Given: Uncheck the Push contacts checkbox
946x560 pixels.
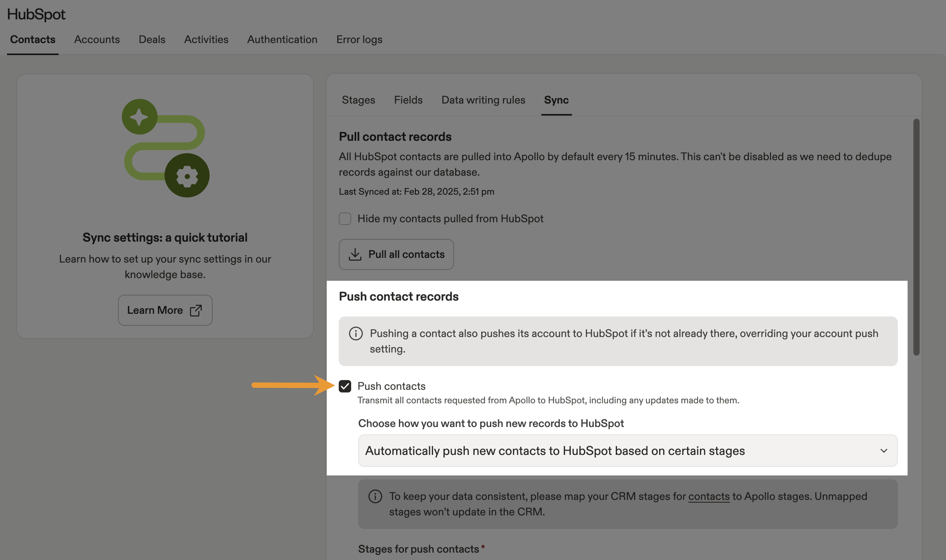Looking at the screenshot, I should 345,386.
